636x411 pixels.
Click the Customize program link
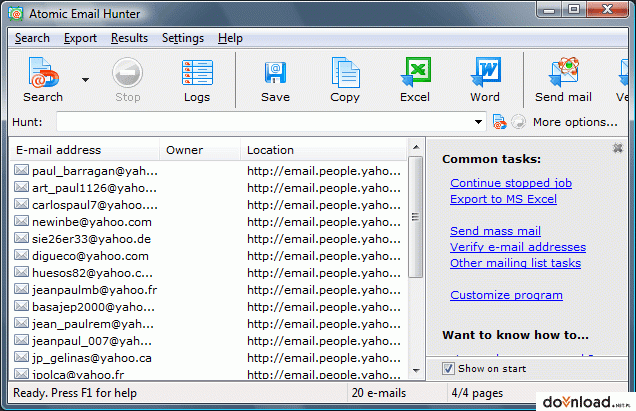click(x=506, y=295)
